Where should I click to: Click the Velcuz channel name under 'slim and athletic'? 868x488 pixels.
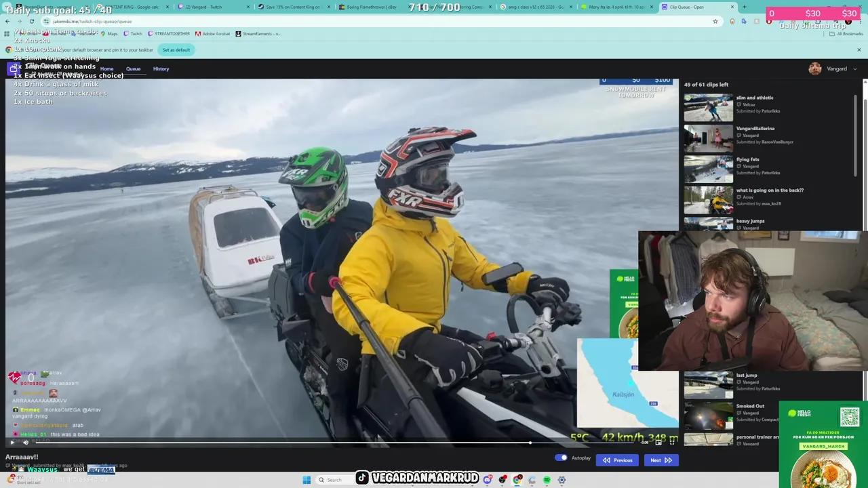tap(749, 104)
